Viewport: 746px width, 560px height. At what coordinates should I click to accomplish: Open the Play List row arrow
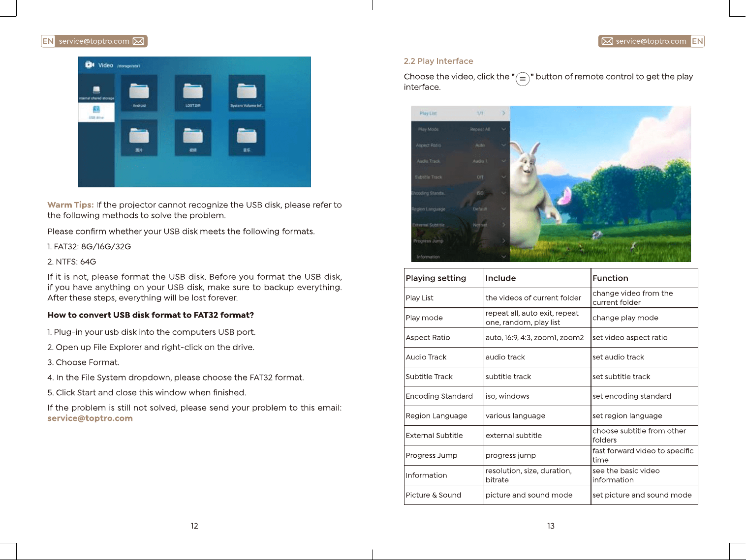pos(503,113)
